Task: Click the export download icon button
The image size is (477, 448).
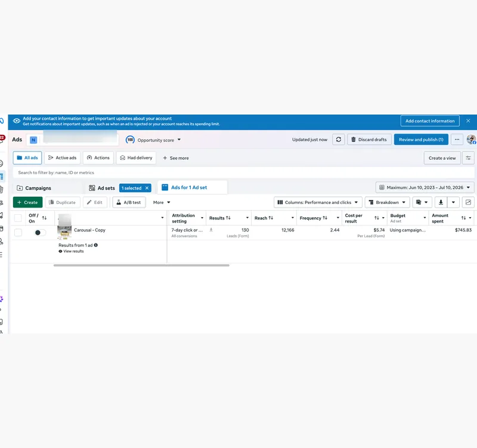Action: click(x=441, y=202)
